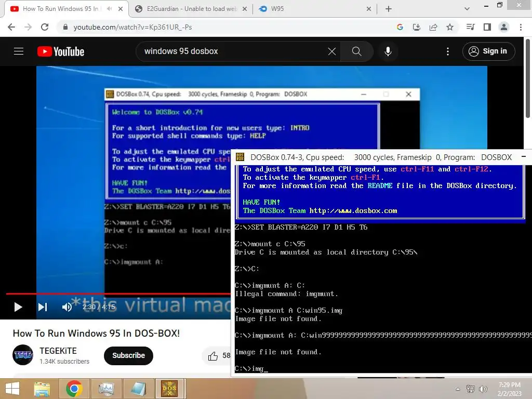532x399 pixels.
Task: Open Chrome profile avatar
Action: coord(504,27)
